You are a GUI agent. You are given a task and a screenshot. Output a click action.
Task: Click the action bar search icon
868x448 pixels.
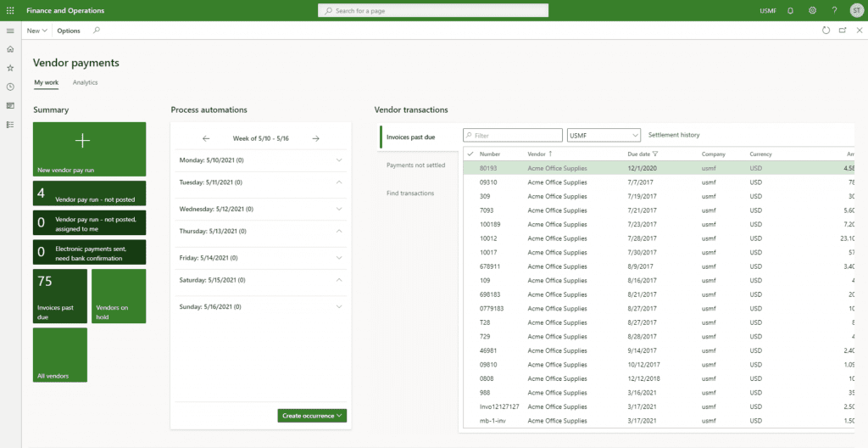[97, 31]
